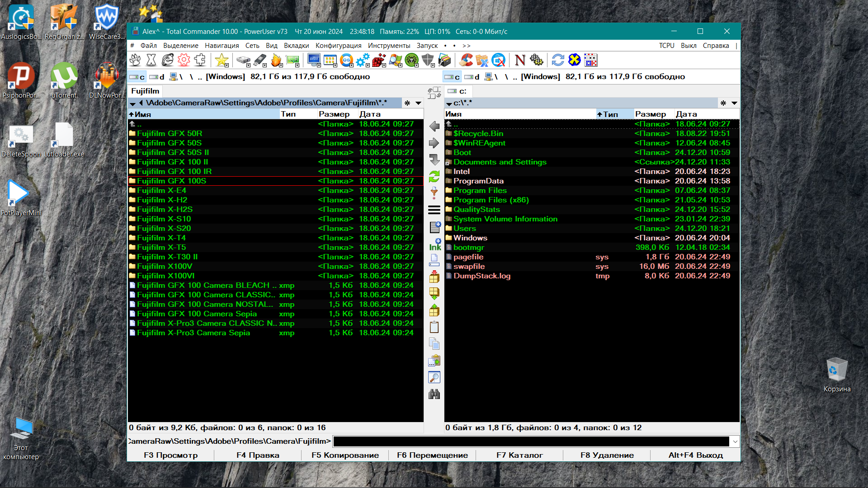Viewport: 868px width, 488px height.
Task: Click the green spider antivirus icon
Action: [x=411, y=60]
